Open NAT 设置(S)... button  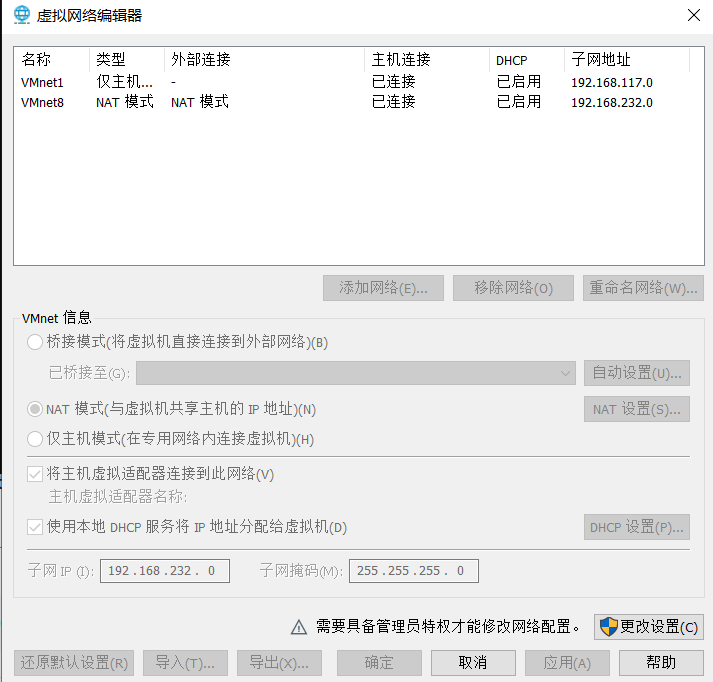tap(637, 409)
